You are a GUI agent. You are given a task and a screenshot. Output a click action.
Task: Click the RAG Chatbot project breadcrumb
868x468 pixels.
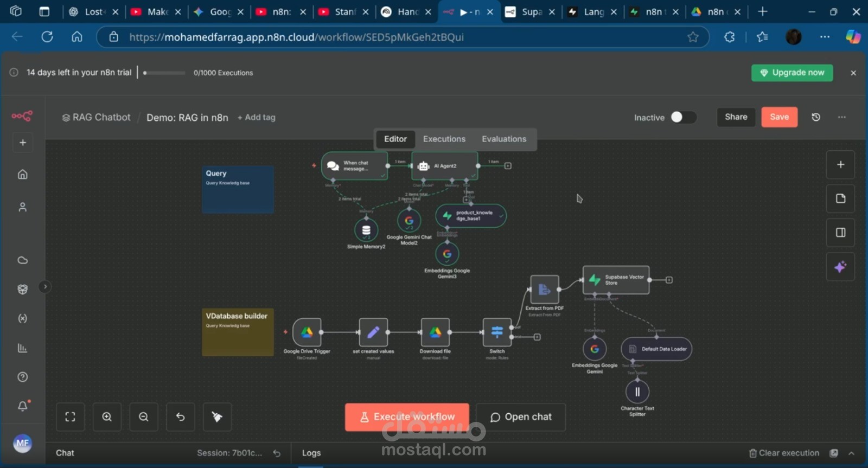(97, 117)
